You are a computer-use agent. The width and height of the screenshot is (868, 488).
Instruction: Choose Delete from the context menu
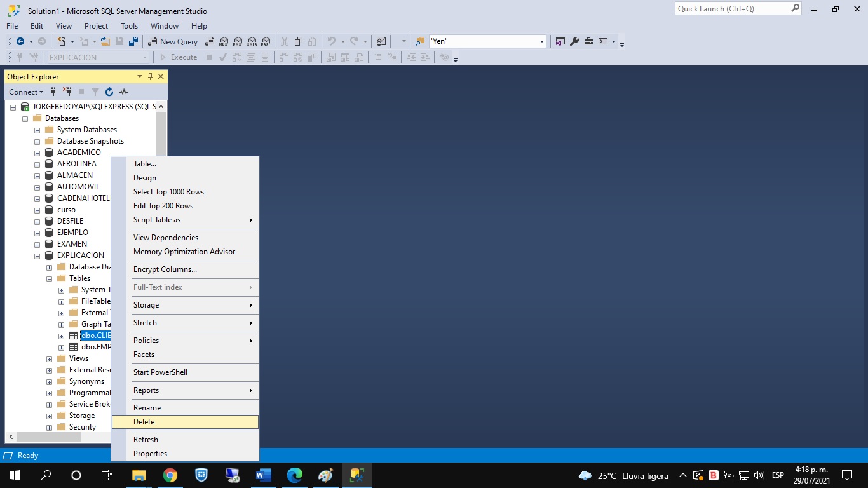[185, 422]
